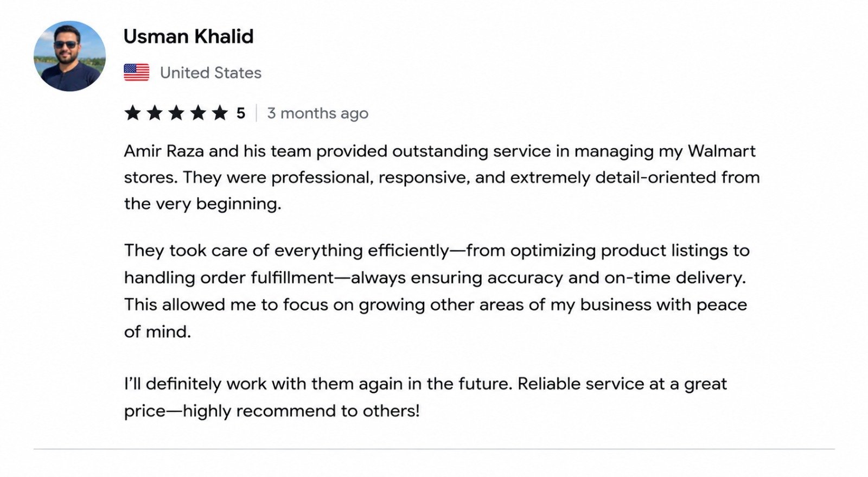Click the 'handling order fulfillment' text
868x477 pixels.
coord(229,278)
